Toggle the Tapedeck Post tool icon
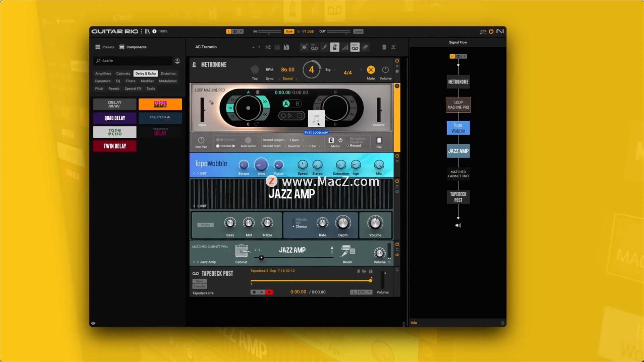The width and height of the screenshot is (644, 362). (x=355, y=47)
